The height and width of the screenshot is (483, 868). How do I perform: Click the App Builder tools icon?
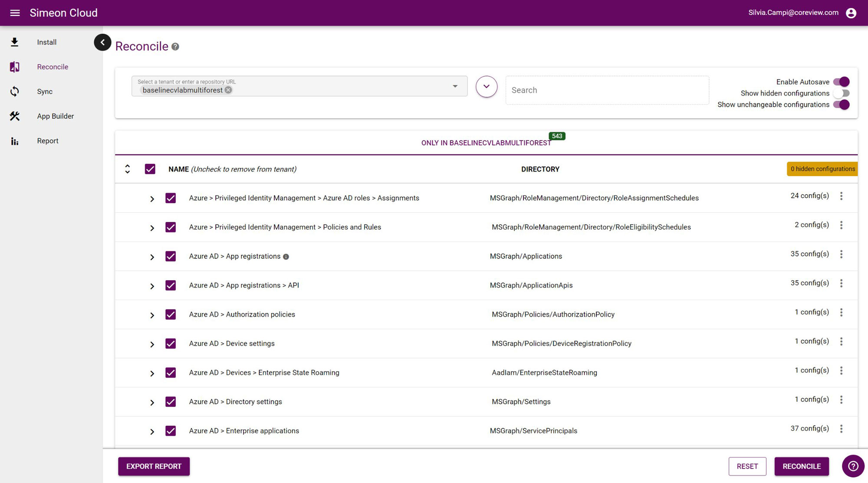coord(14,116)
